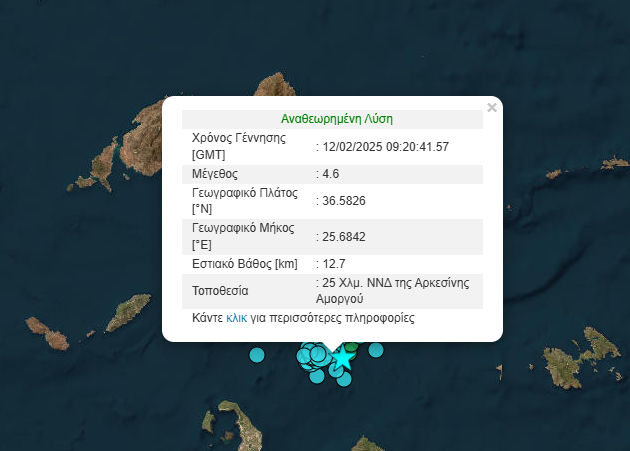Click the dense cluster of overlapping cyan circles
The image size is (630, 451).
[313, 354]
